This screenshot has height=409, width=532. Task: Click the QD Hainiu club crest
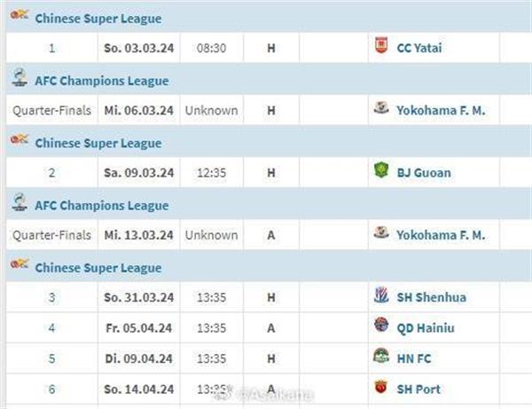pos(381,327)
